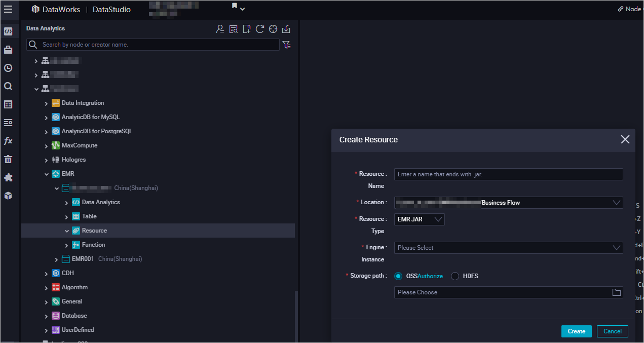Viewport: 644px width, 343px height.
Task: Open the puzzle piece extensions sidebar icon
Action: [8, 177]
